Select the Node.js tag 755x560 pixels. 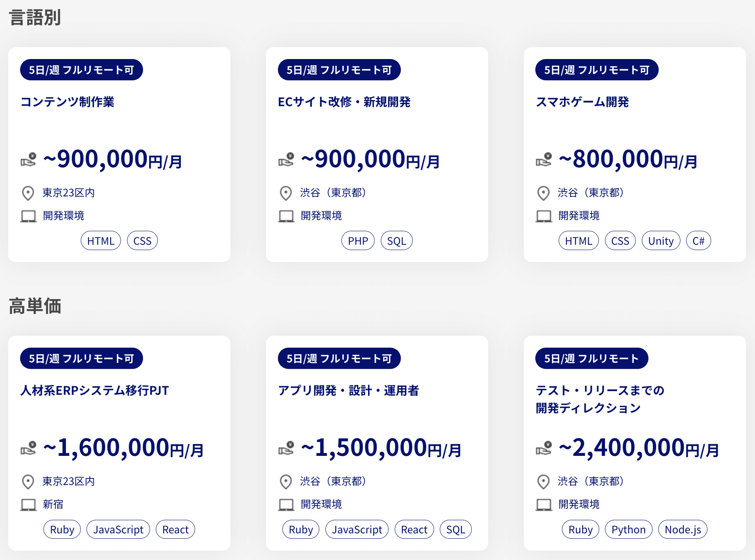[x=683, y=529]
